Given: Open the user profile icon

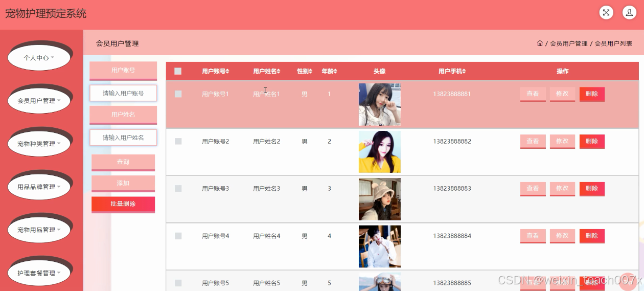Looking at the screenshot, I should pos(629,13).
